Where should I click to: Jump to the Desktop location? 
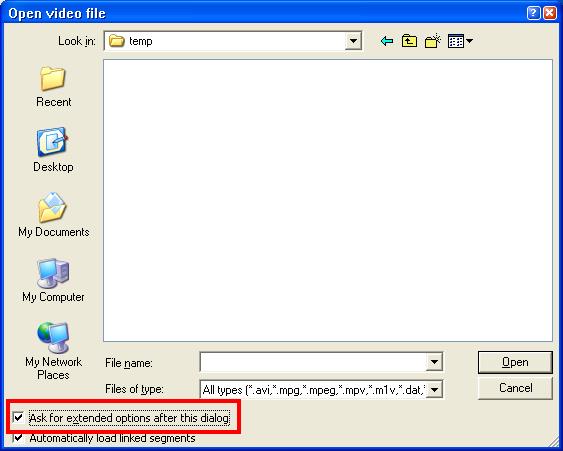pyautogui.click(x=53, y=150)
